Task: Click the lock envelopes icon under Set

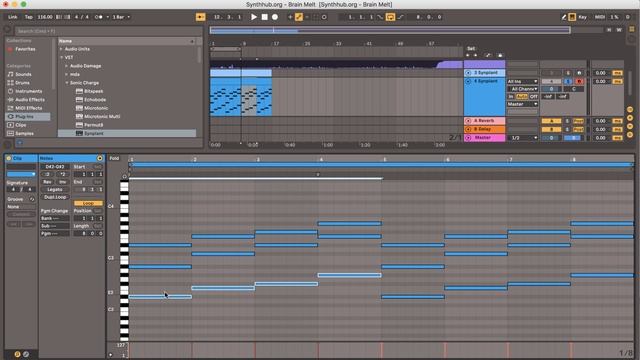Action: click(500, 55)
